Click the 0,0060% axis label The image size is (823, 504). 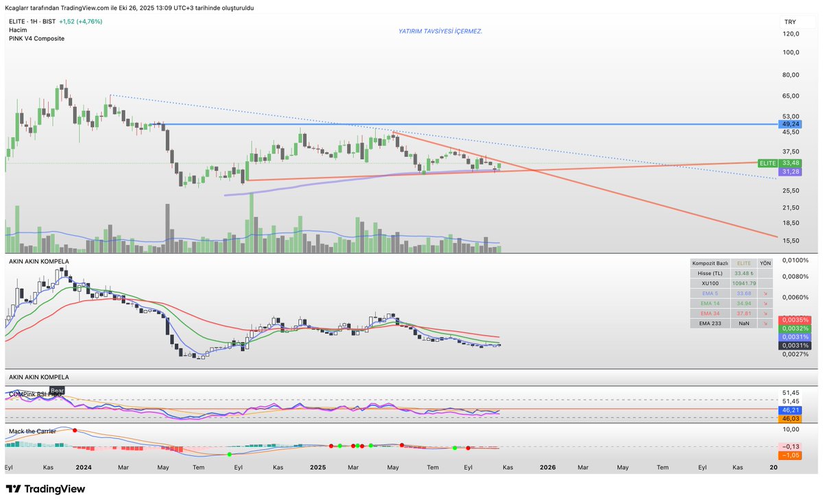pyautogui.click(x=795, y=298)
